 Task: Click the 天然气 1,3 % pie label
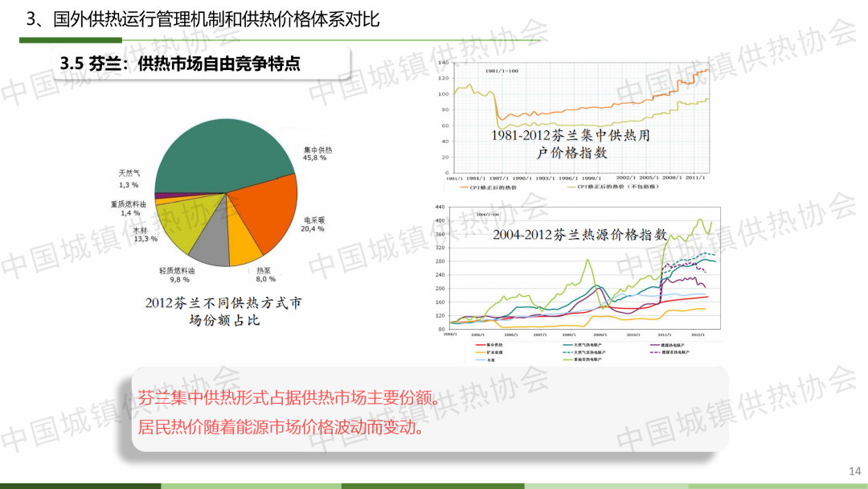coord(129,179)
